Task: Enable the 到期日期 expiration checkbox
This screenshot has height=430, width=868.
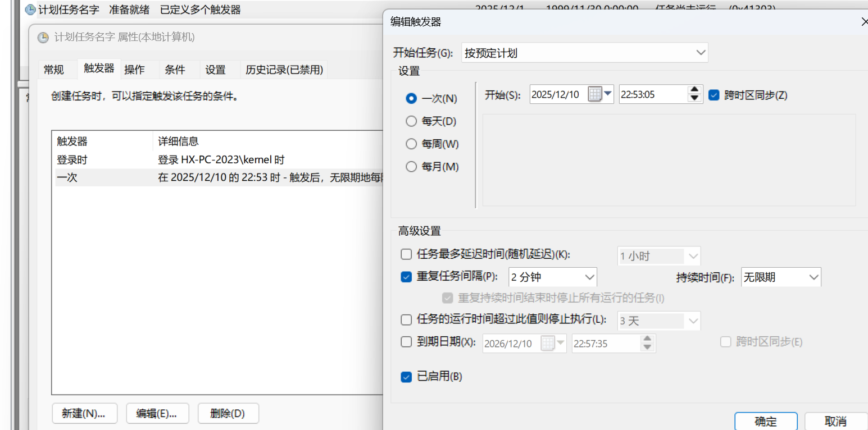Action: (406, 342)
